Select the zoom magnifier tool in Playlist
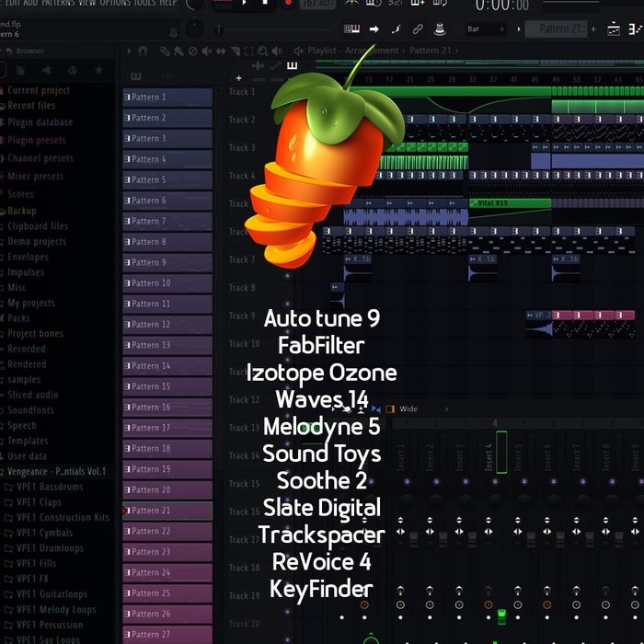644x644 pixels. (262, 52)
